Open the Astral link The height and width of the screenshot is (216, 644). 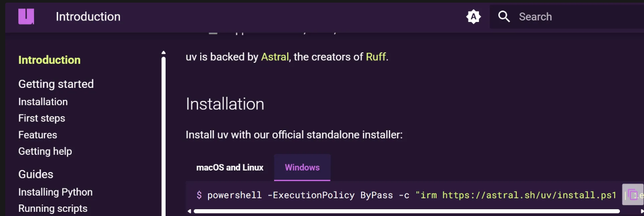point(275,56)
